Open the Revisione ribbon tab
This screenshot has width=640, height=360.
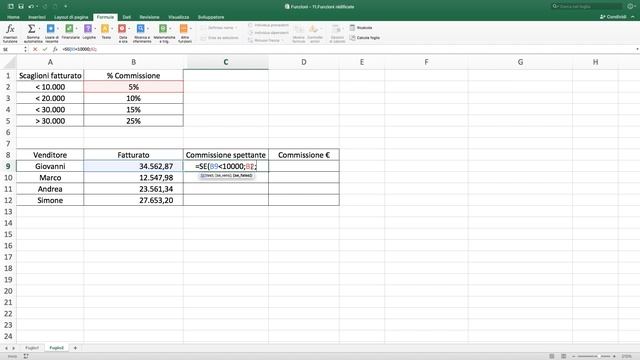pos(149,17)
